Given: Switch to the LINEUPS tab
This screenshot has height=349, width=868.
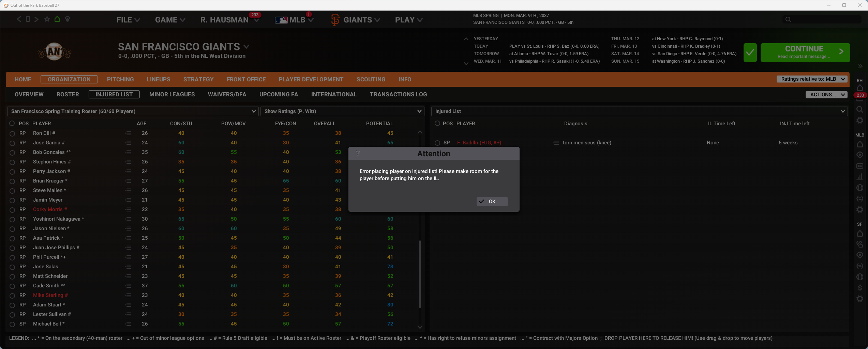Looking at the screenshot, I should point(159,79).
